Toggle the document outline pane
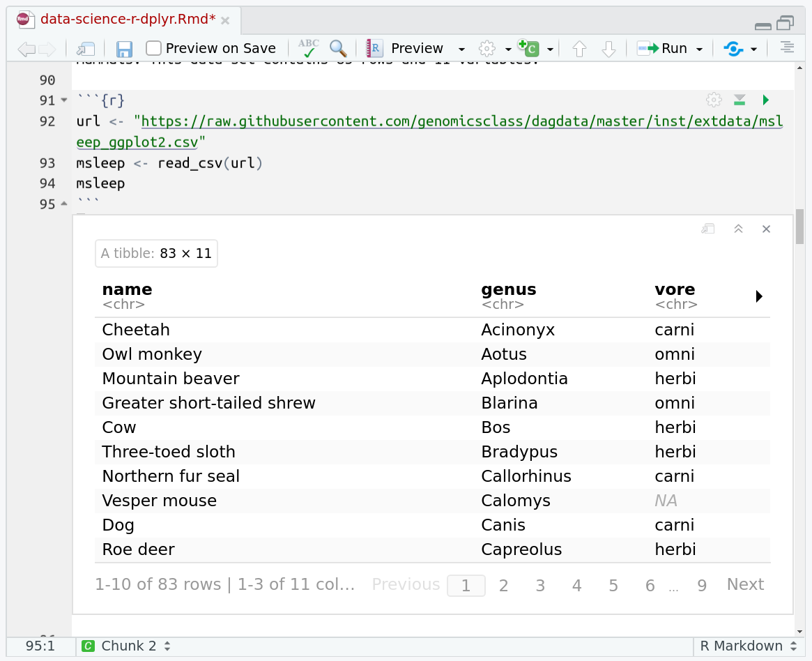The image size is (812, 661). click(x=787, y=47)
